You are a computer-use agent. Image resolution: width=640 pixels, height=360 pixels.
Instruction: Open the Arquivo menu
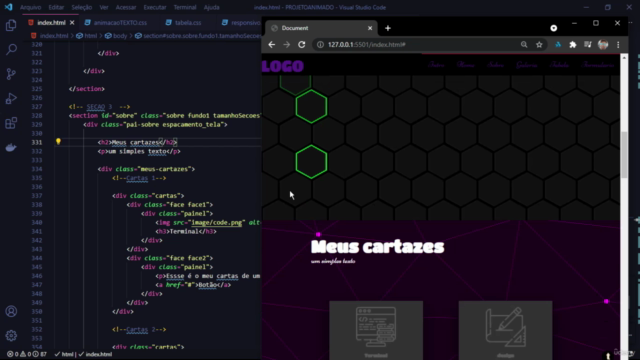(31, 7)
